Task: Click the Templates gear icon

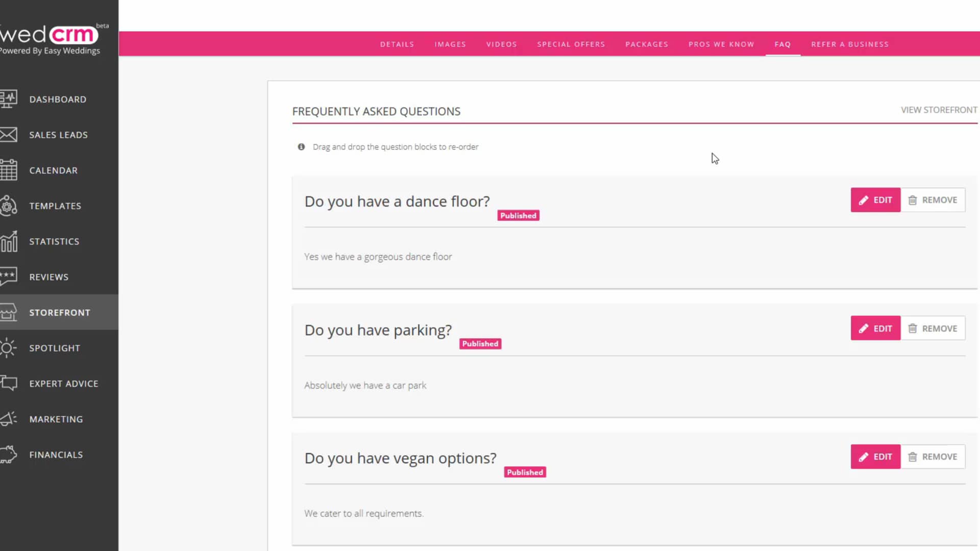Action: tap(10, 206)
